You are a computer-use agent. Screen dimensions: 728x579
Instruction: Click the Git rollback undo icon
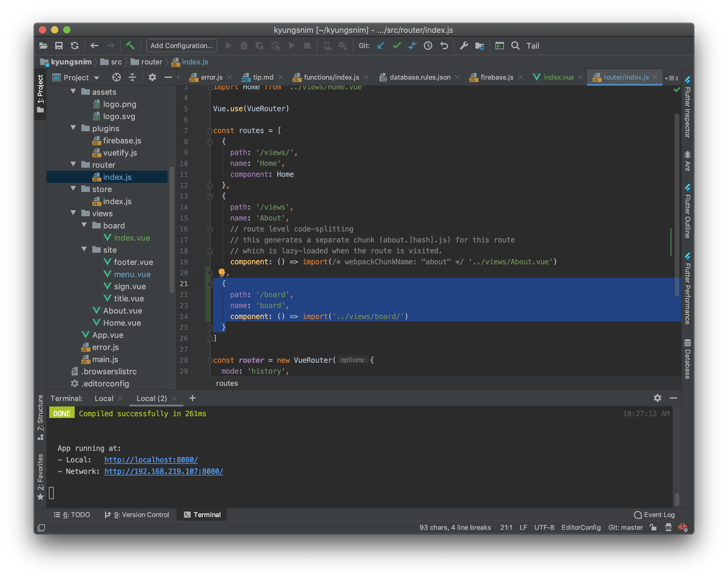point(444,46)
